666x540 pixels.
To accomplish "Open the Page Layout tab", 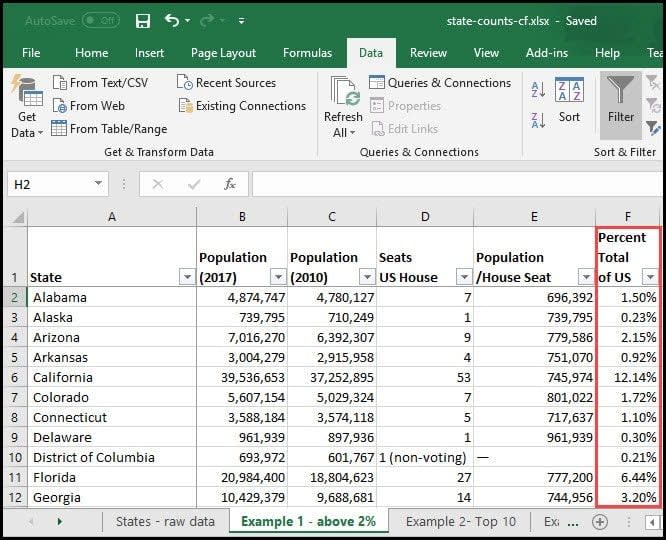I will 223,53.
